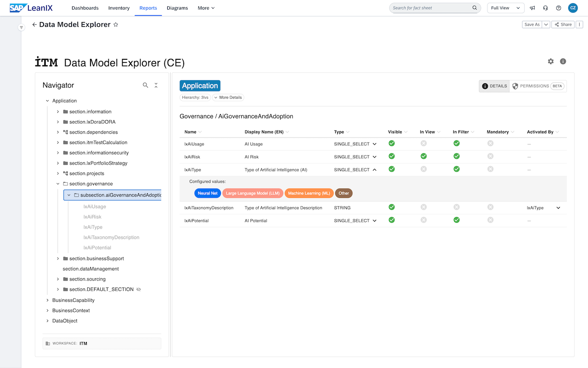Viewport: 588px width, 368px height.
Task: Open the Diagrams tab
Action: pyautogui.click(x=177, y=8)
